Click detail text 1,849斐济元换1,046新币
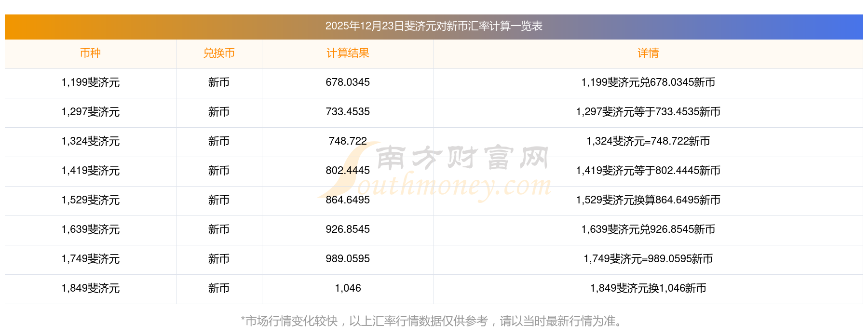 [x=648, y=288]
